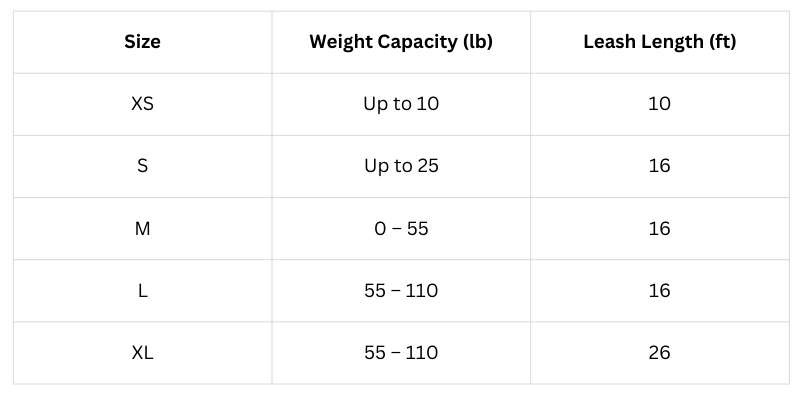
Task: Click the 'Up to 25' weight cell
Action: pos(401,166)
